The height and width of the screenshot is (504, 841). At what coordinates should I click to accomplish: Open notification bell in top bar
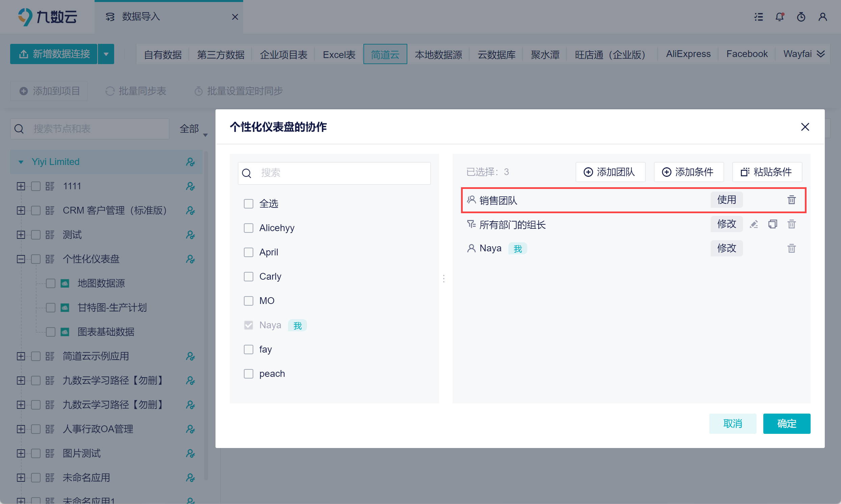click(779, 17)
